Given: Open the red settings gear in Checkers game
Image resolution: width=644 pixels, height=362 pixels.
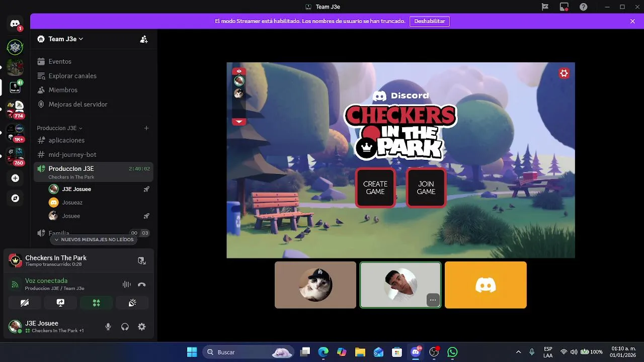Looking at the screenshot, I should pos(564,73).
